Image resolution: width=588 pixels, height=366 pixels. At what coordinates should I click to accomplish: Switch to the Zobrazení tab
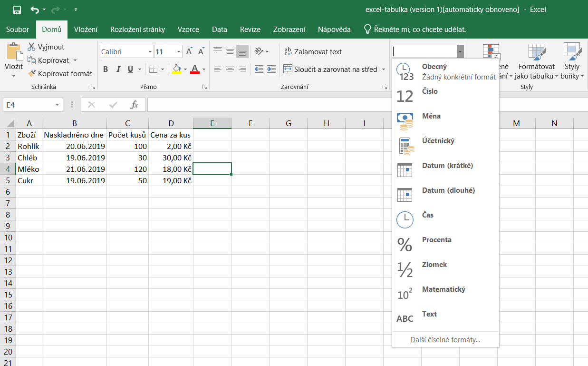point(289,29)
